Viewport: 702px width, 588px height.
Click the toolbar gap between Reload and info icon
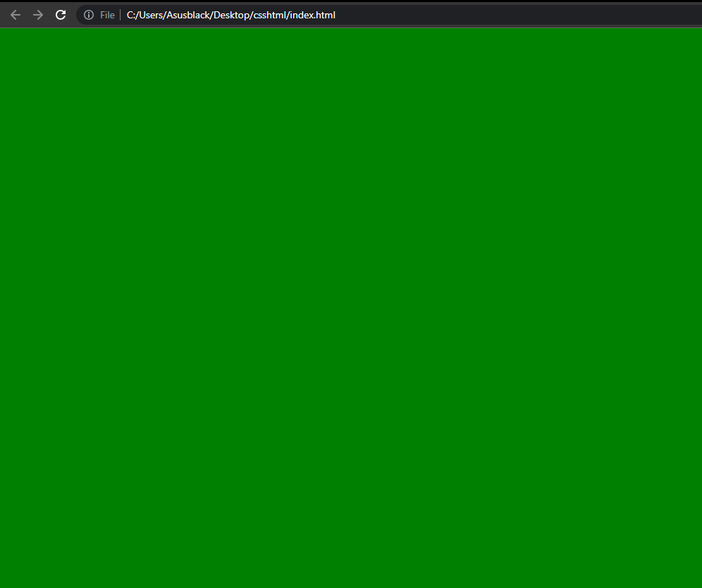click(x=73, y=15)
